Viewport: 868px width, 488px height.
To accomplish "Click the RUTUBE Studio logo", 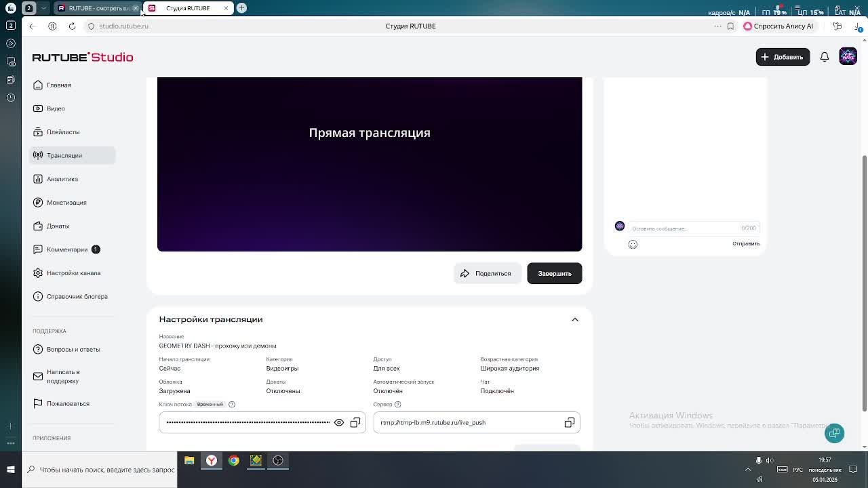I will 83,57.
